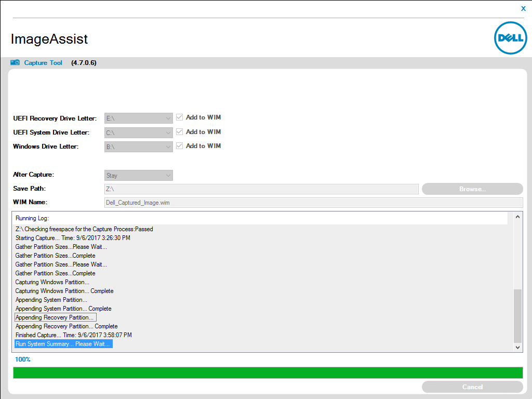Select log line 'Finished Capture... Time: 9/6/2017 3:58:07 PM'
This screenshot has height=399, width=532.
point(74,335)
